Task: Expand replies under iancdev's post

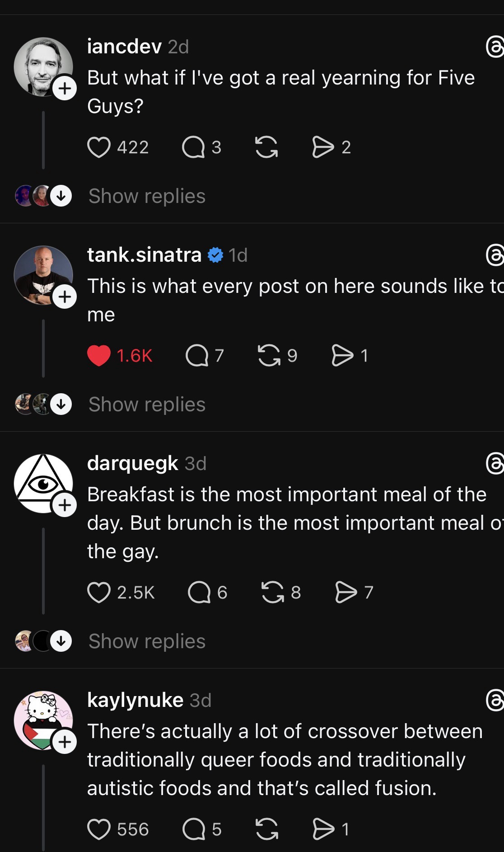Action: coord(147,196)
